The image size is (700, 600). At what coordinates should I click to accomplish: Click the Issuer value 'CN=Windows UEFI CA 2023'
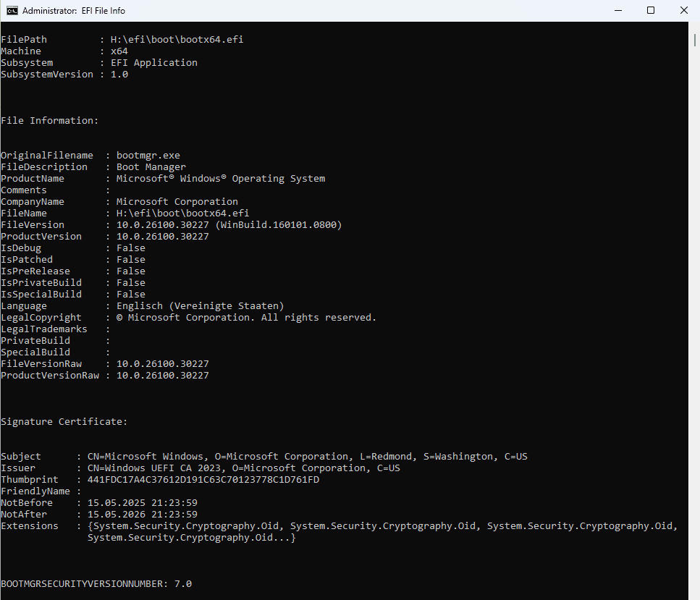(x=154, y=468)
